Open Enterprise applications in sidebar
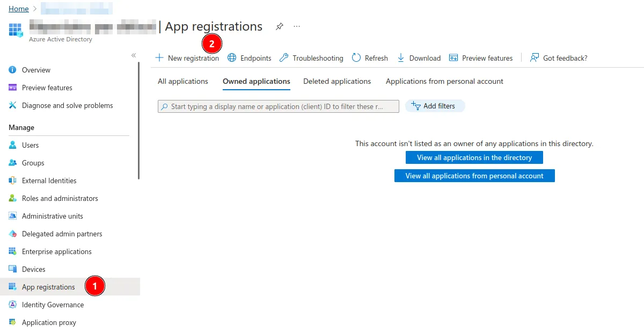This screenshot has width=644, height=332. coord(56,251)
